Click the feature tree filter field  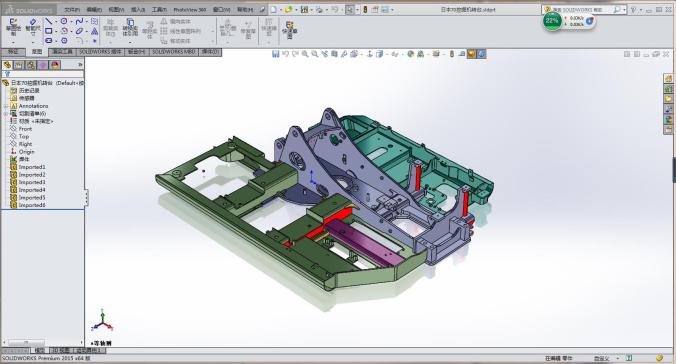click(x=43, y=74)
